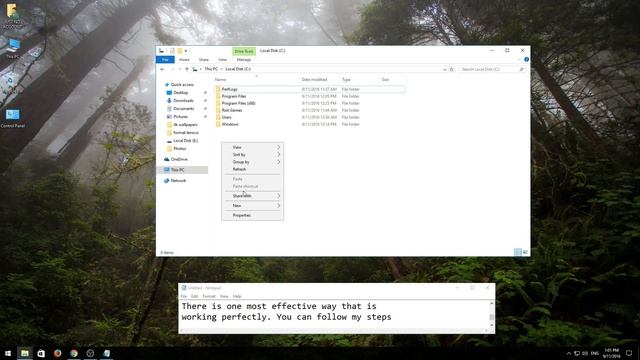Select Documents in the navigation pane
This screenshot has width=640, height=360.
click(x=184, y=109)
